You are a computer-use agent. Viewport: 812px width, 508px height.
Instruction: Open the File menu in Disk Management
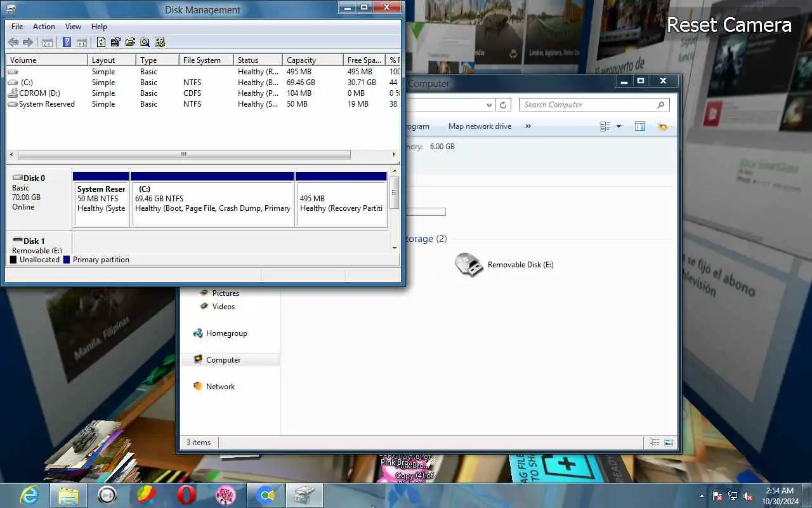[x=17, y=27]
